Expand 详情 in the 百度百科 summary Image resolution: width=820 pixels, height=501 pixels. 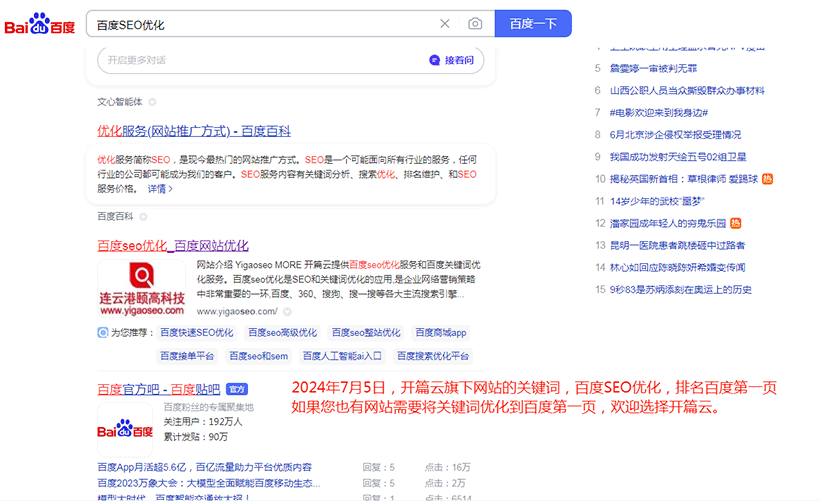[x=160, y=188]
